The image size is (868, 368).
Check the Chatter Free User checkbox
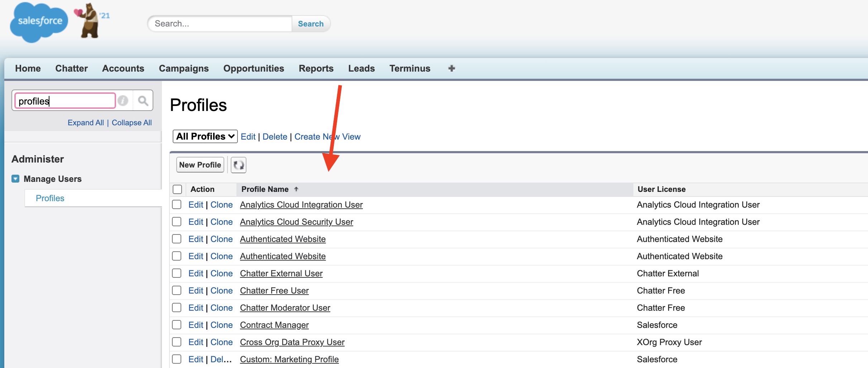click(177, 290)
